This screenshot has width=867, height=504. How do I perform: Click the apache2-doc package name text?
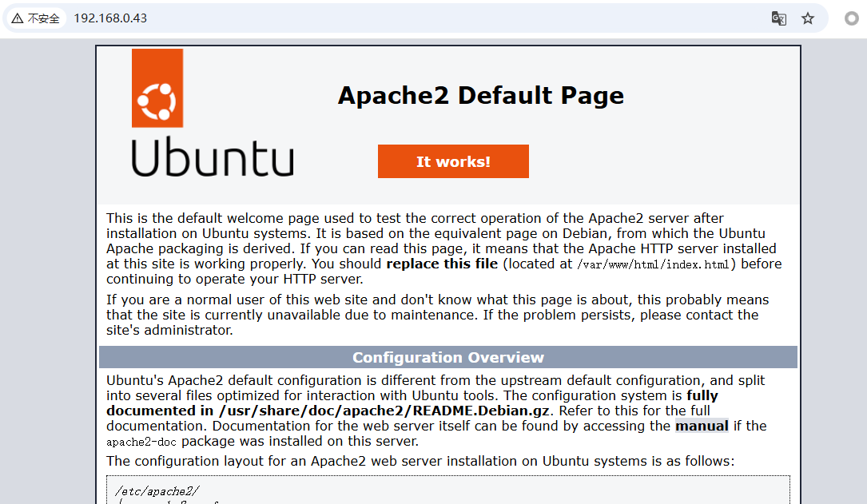tap(141, 441)
